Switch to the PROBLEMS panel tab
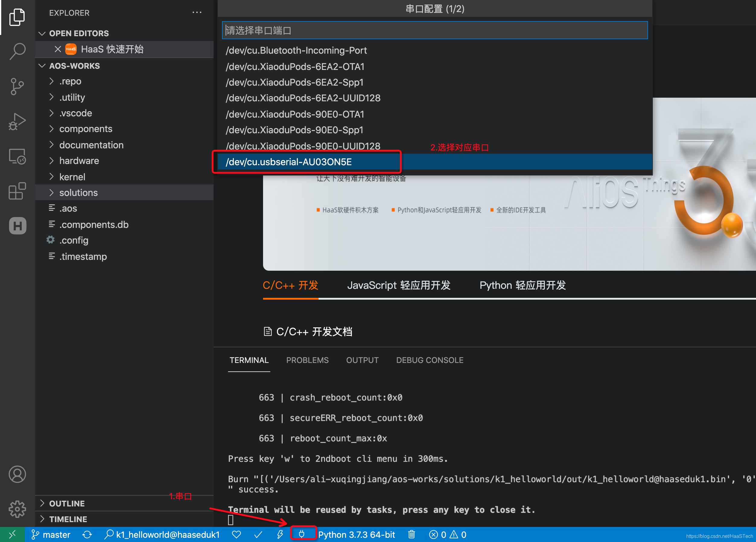 [307, 360]
